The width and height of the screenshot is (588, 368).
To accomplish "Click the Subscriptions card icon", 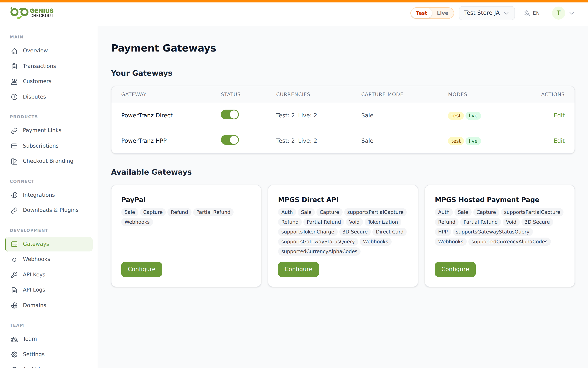I will (x=14, y=146).
